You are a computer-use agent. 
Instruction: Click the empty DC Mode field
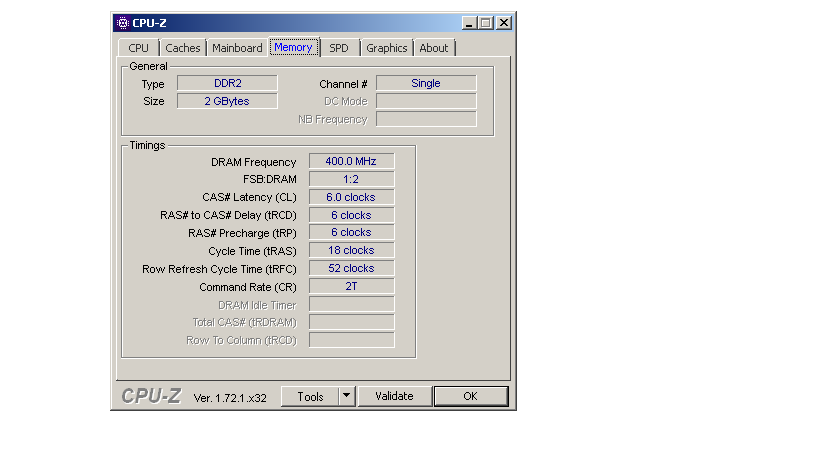click(x=426, y=101)
